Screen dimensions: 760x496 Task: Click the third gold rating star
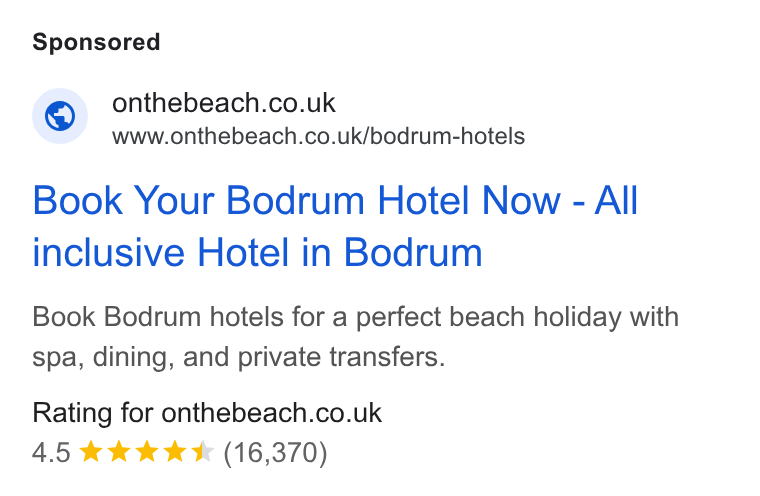pyautogui.click(x=146, y=452)
